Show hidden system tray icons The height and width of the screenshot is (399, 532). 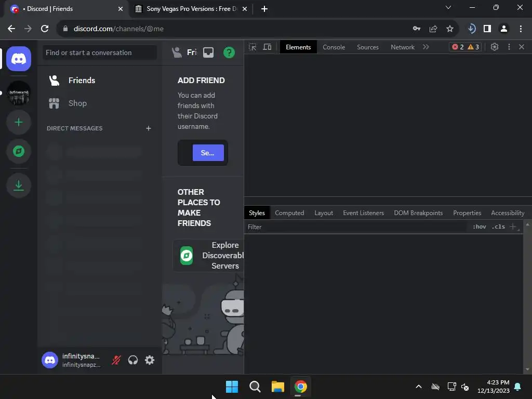[419, 387]
